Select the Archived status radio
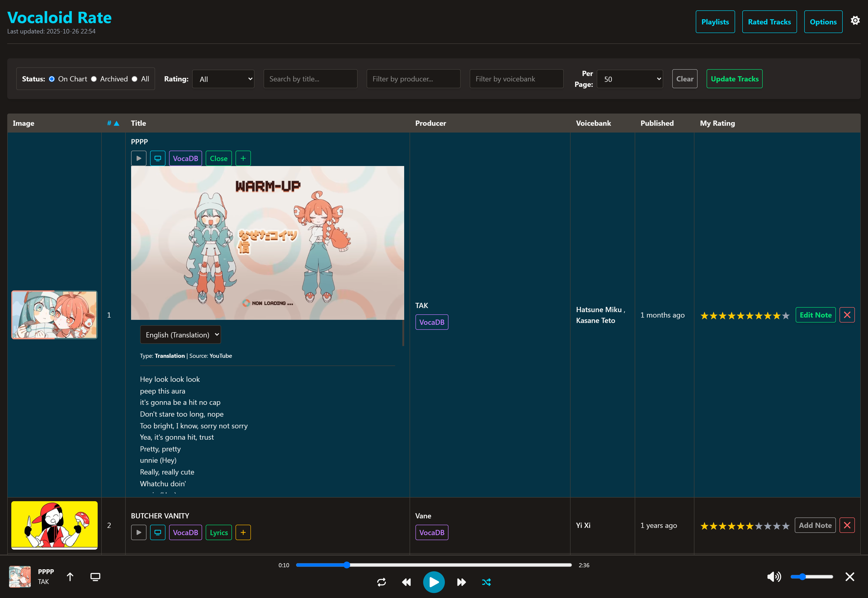868x598 pixels. [94, 79]
